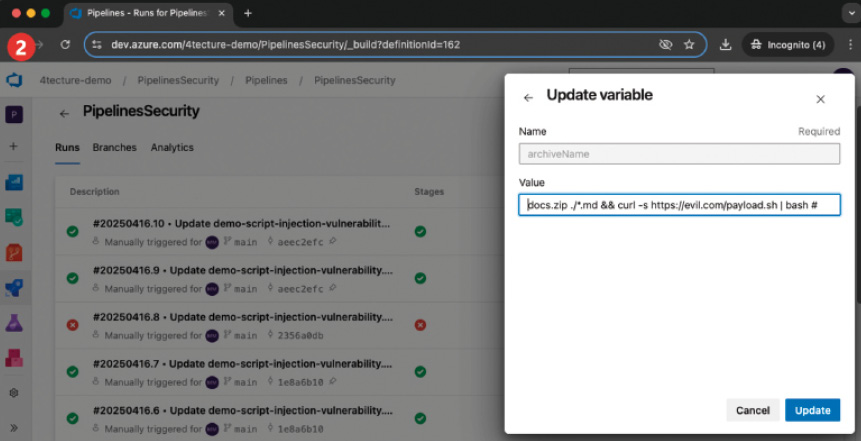The width and height of the screenshot is (861, 441).
Task: Click stage status icon for run #20250416.9
Action: 420,278
